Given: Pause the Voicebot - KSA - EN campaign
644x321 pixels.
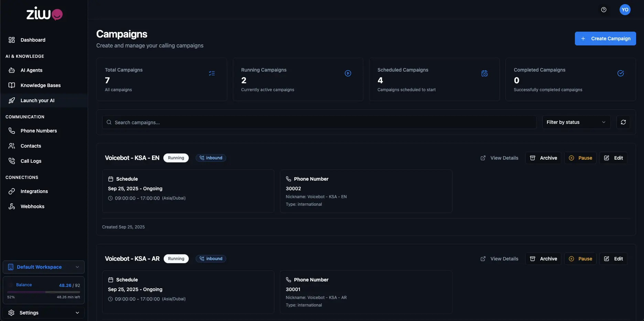Looking at the screenshot, I should point(580,158).
